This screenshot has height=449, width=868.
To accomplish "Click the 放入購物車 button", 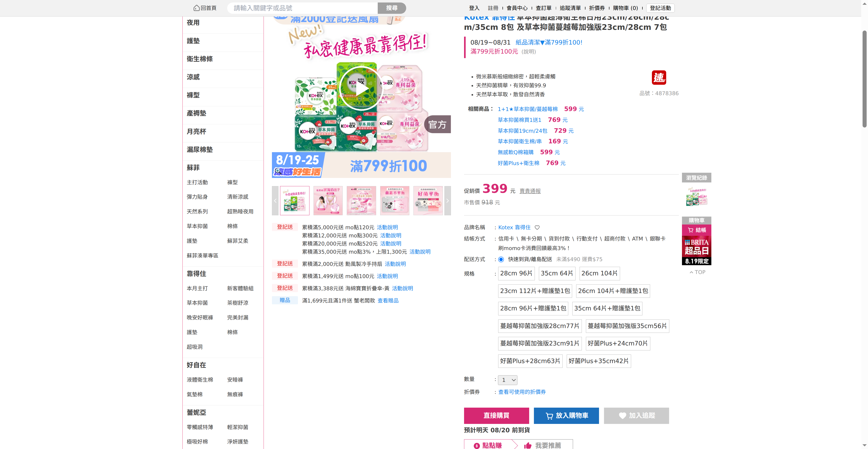I will click(x=566, y=416).
